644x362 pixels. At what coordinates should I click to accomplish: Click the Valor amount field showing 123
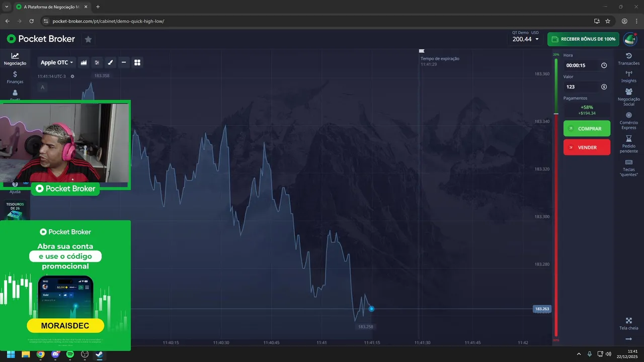[x=586, y=86]
